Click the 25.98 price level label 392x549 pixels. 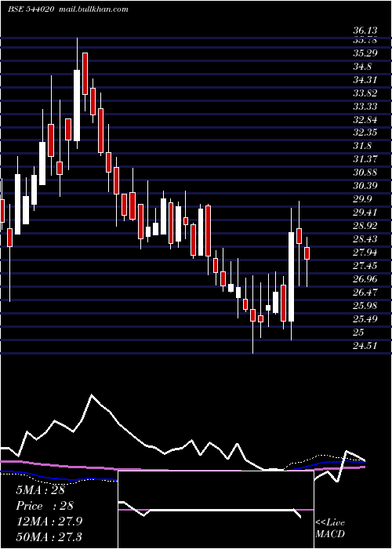365,305
